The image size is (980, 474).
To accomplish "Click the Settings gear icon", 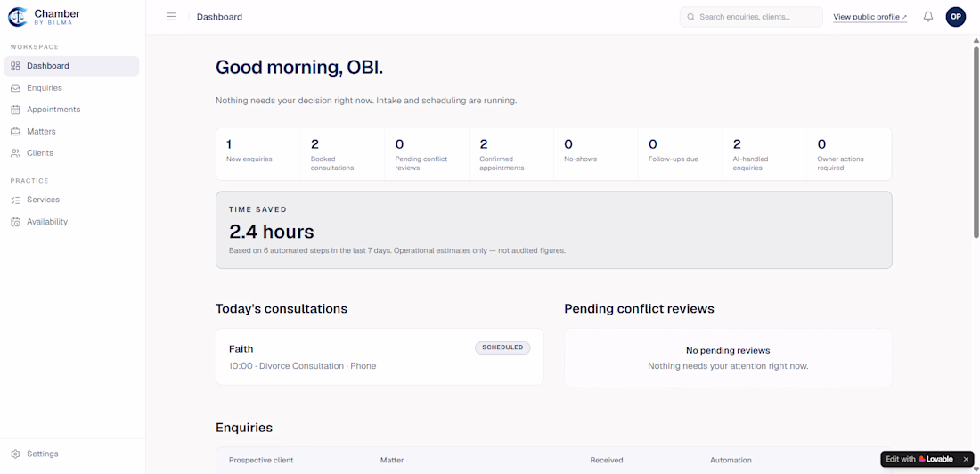I will [16, 454].
